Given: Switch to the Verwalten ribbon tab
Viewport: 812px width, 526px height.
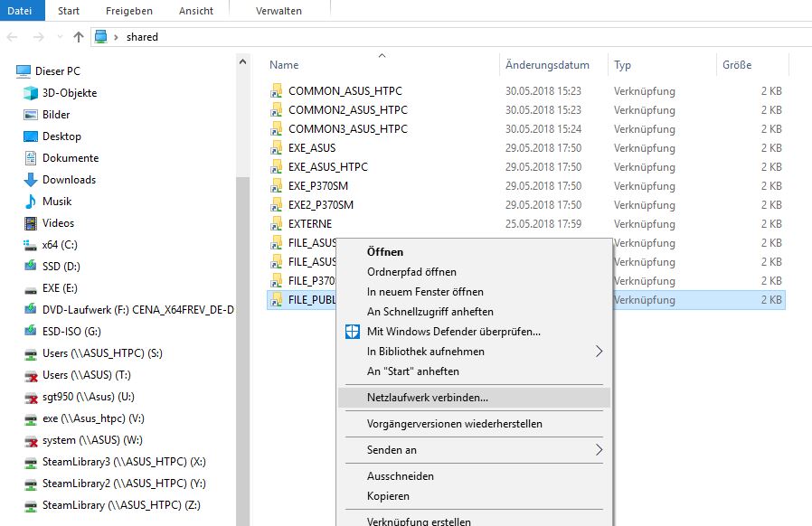Looking at the screenshot, I should click(279, 11).
